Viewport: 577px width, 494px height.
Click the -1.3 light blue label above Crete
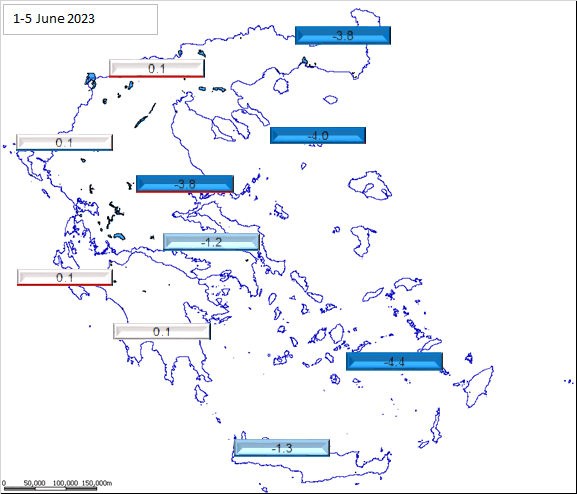(x=282, y=448)
